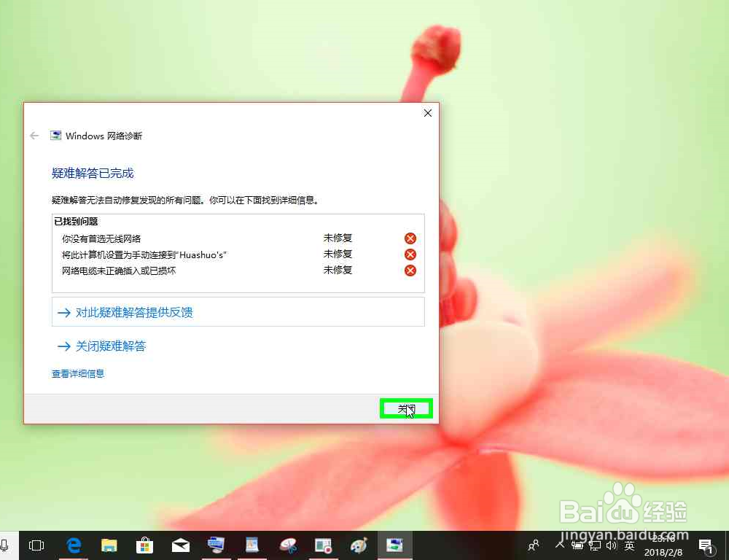
Task: Switch input language via 英 indicator
Action: point(629,545)
